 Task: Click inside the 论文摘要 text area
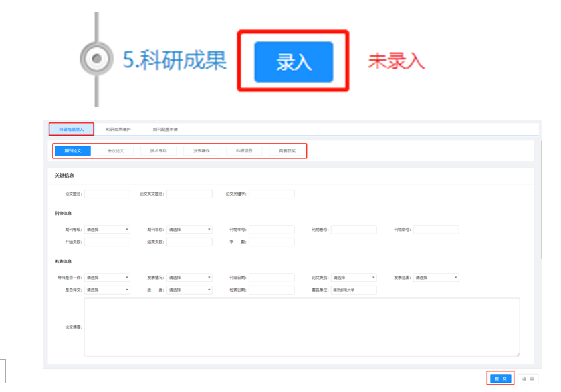point(302,327)
